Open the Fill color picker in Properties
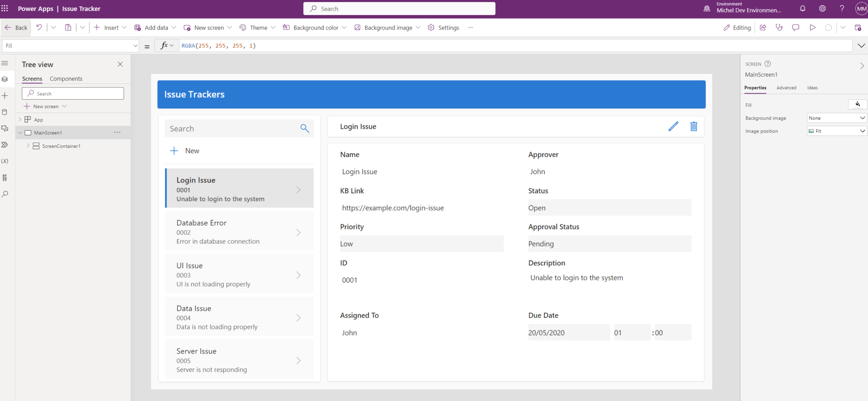Screen dimensions: 868x401 point(857,104)
